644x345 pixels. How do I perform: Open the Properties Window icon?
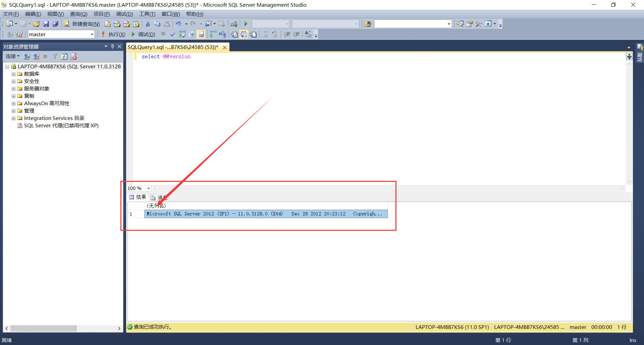(469, 24)
